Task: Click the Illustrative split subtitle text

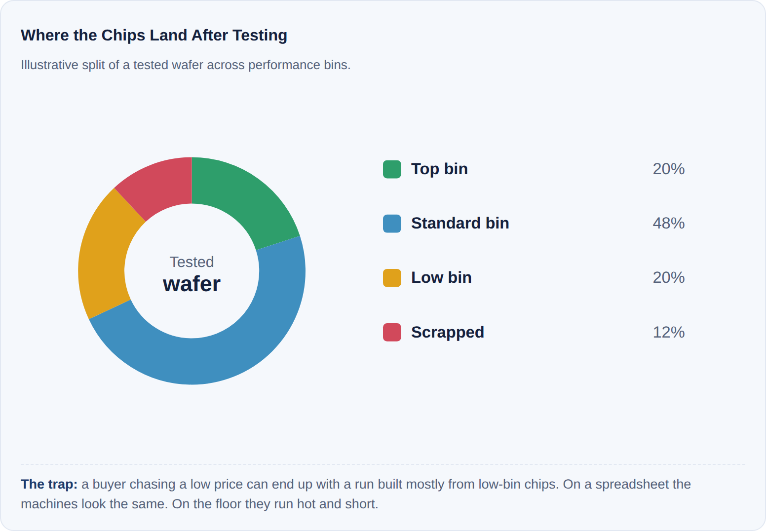Action: pos(186,65)
